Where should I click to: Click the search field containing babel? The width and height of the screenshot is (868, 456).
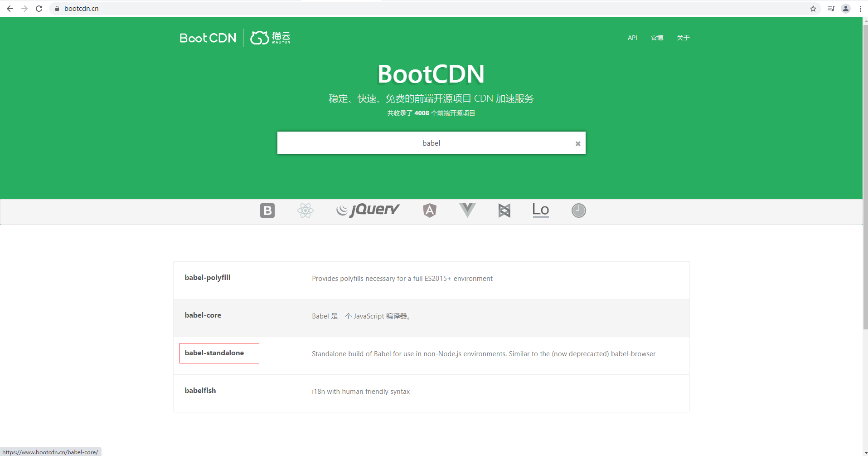[x=431, y=143]
